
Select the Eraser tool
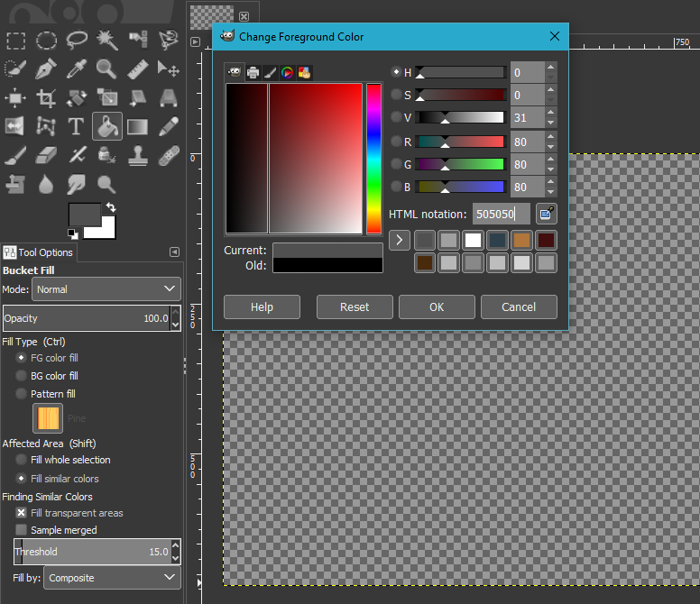point(46,155)
